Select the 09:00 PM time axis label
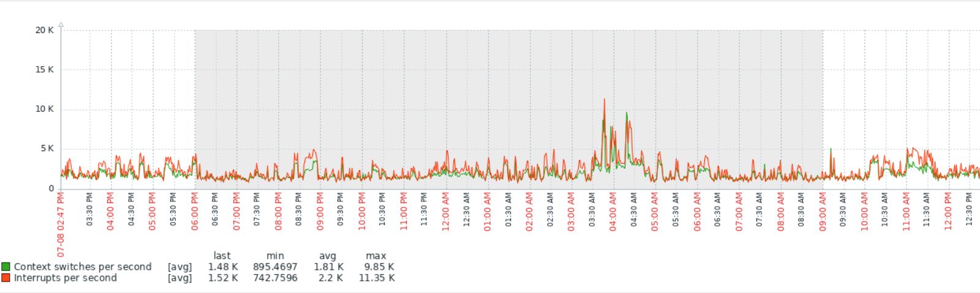 tap(320, 211)
